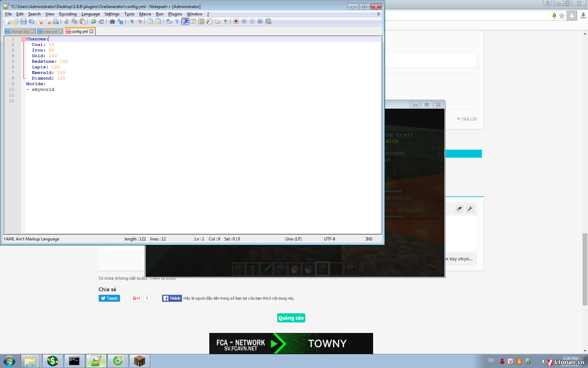Click the Copy toolbar icon
Viewport: 588px width, 368px height.
[75, 21]
